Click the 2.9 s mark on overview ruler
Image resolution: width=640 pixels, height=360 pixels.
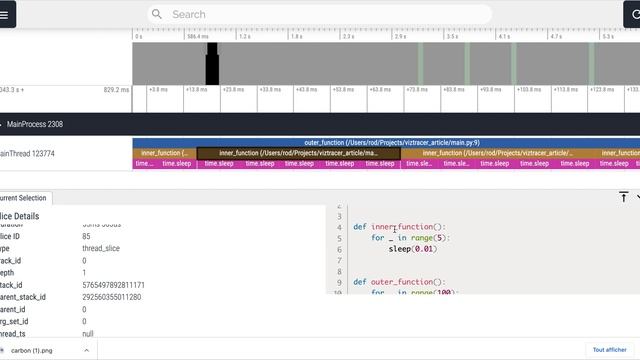pos(400,36)
